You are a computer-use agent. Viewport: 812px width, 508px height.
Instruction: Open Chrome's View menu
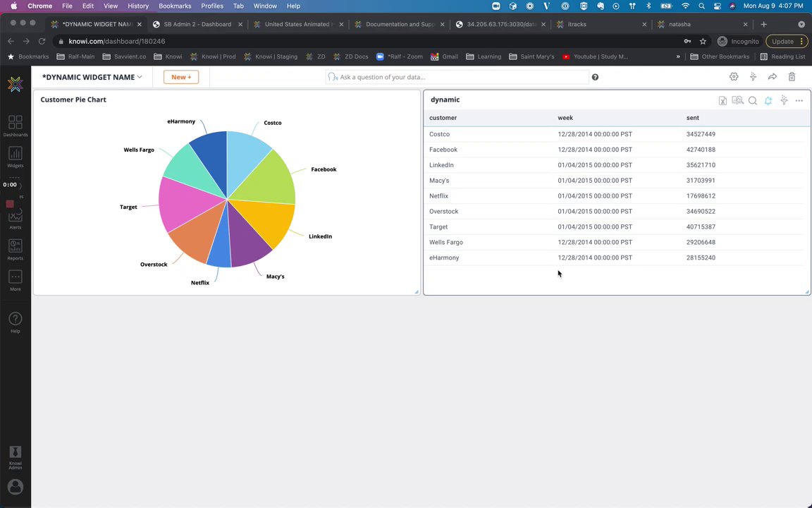(110, 6)
